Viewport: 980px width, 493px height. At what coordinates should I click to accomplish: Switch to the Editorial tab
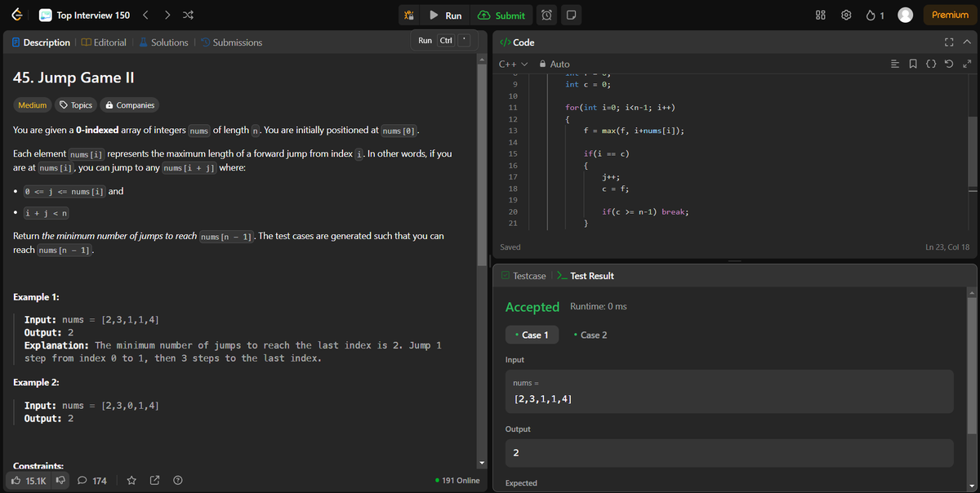coord(105,42)
